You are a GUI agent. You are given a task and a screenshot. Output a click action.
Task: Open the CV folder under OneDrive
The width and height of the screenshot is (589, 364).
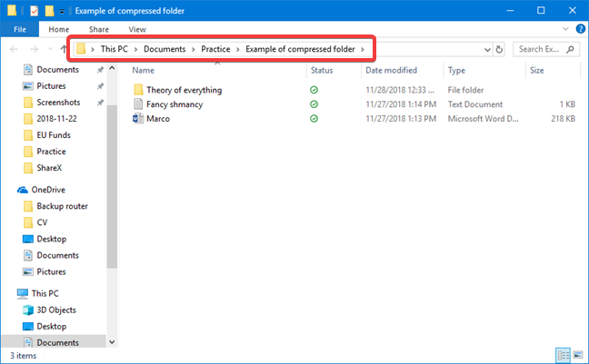[x=42, y=222]
